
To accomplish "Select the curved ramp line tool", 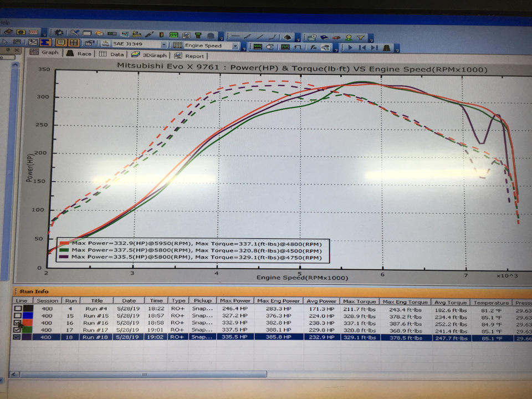I will point(272,37).
